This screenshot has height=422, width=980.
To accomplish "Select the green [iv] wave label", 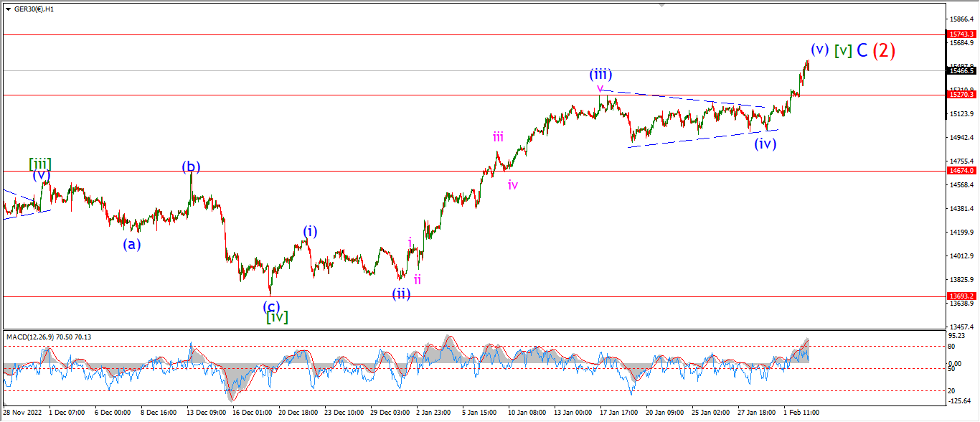I will tap(277, 316).
